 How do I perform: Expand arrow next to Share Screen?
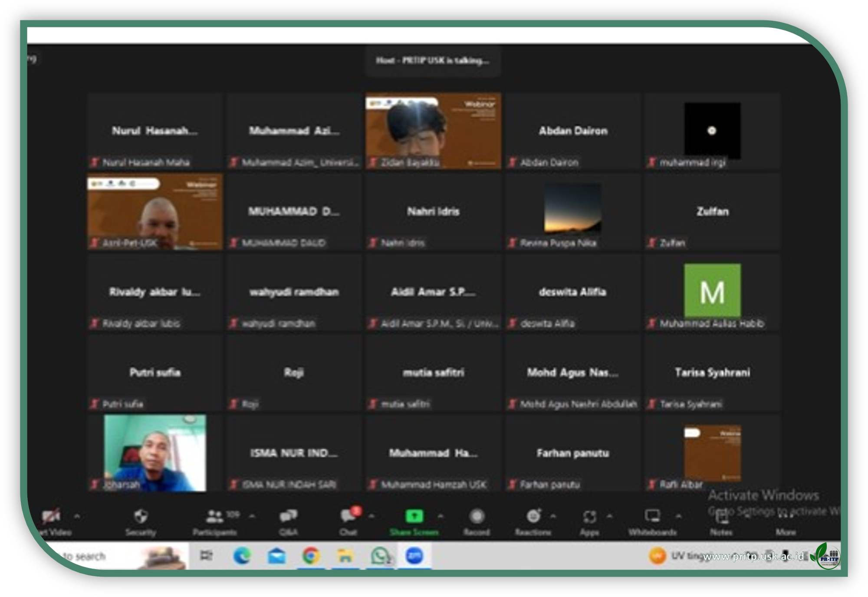(441, 516)
